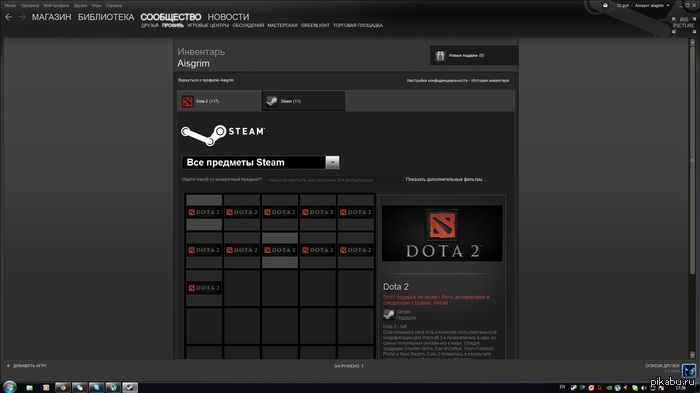The image size is (700, 393).
Task: Open the ИГРОВЫЕ ЦЕНТРЫ sub-tab
Action: point(208,25)
